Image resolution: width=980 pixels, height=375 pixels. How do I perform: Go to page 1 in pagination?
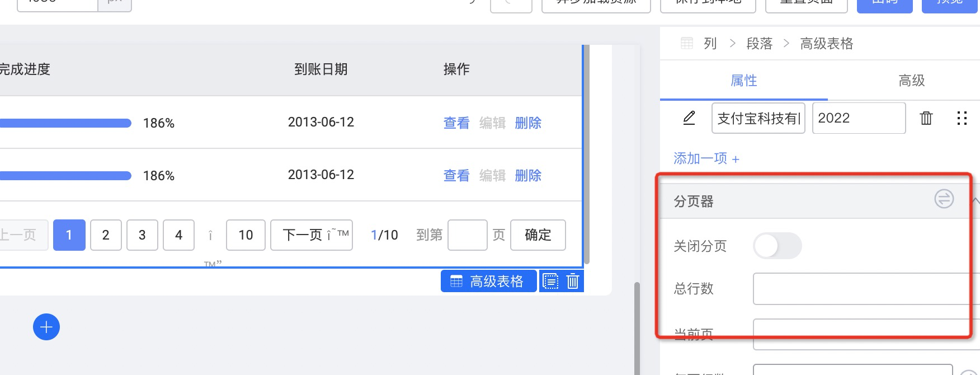coord(69,235)
